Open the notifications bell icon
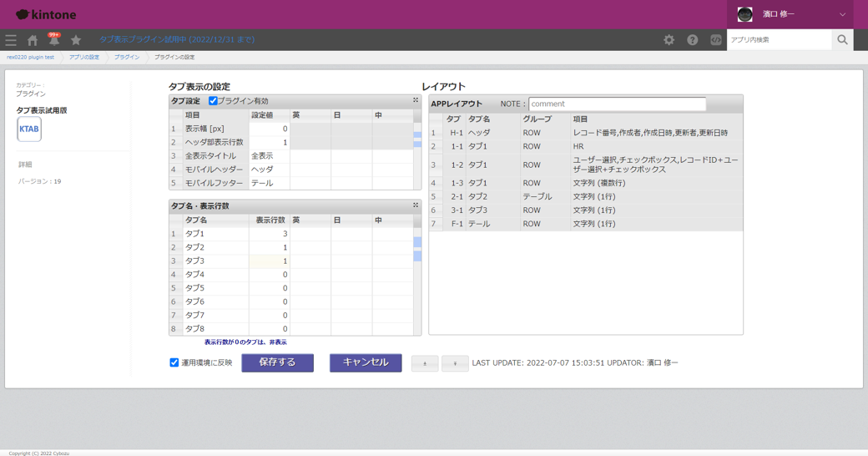 pos(53,40)
